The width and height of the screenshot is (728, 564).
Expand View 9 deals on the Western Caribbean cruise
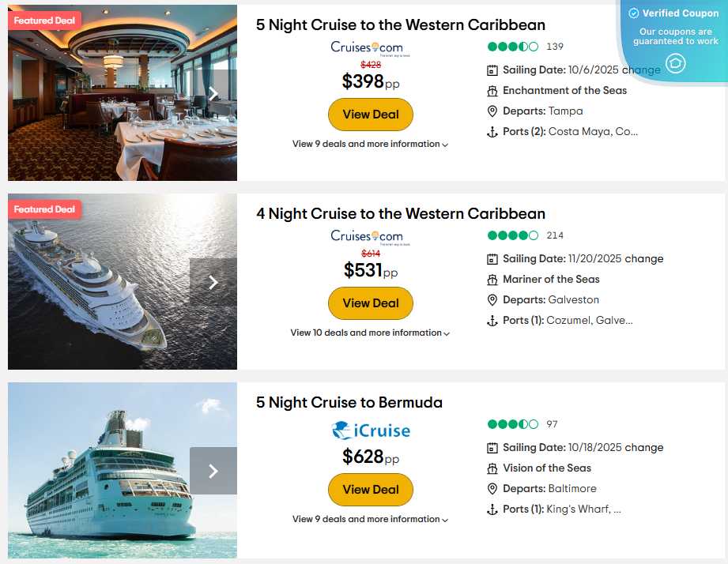(370, 144)
